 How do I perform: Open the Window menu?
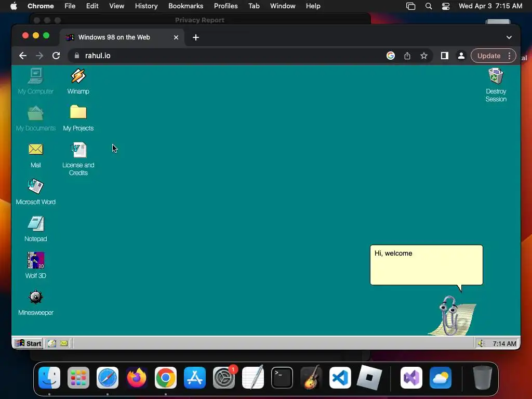pos(283,6)
